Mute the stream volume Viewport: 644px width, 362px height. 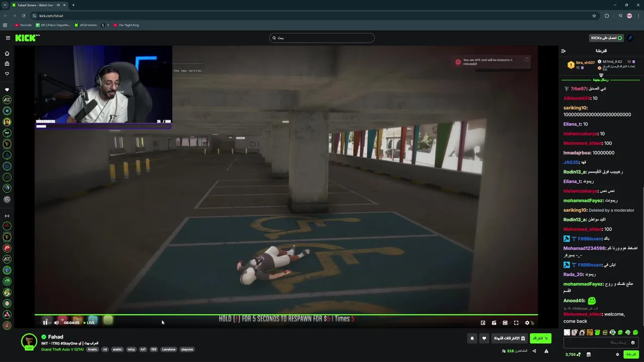click(56, 323)
